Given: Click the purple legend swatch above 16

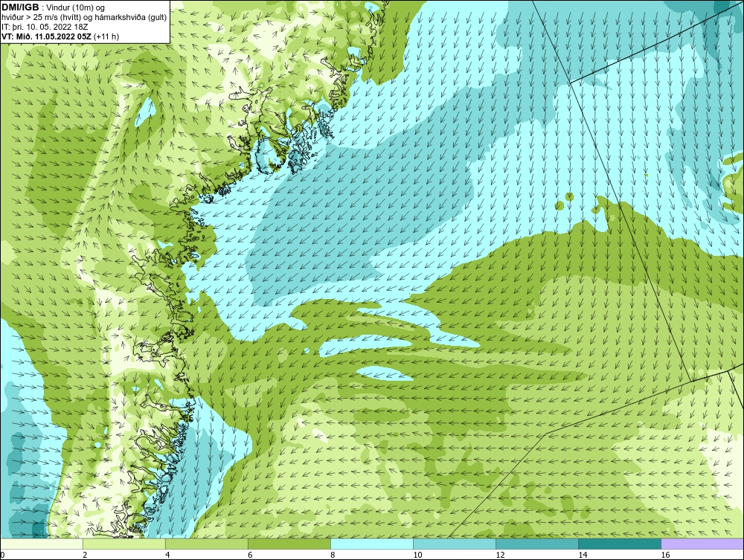Looking at the screenshot, I should (702, 544).
